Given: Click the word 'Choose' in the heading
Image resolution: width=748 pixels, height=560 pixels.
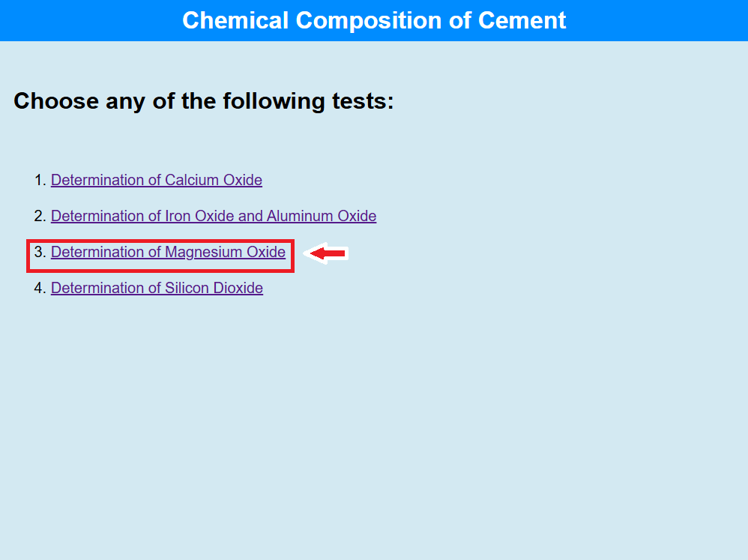Looking at the screenshot, I should tap(56, 100).
